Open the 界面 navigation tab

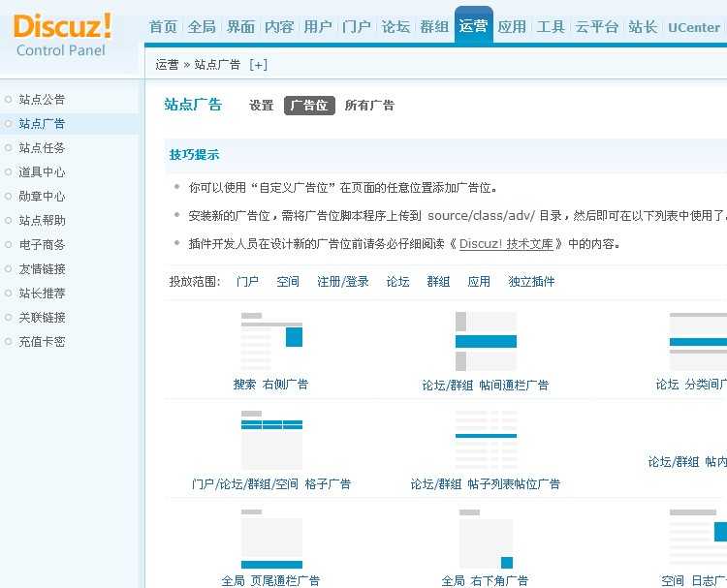tap(240, 27)
